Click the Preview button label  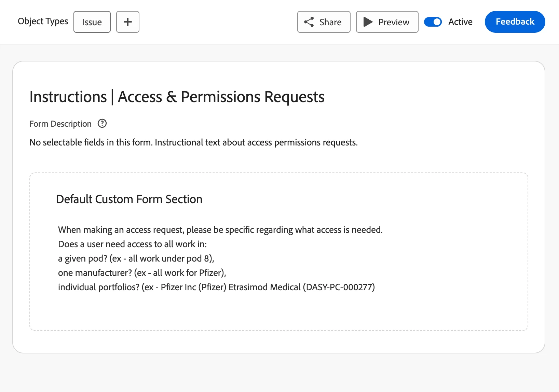pyautogui.click(x=394, y=22)
